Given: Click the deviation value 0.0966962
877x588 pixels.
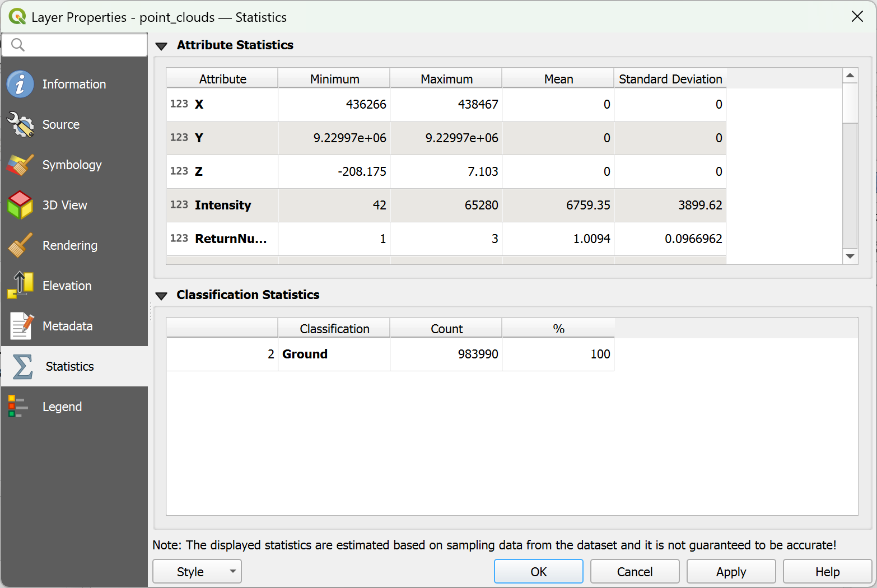Looking at the screenshot, I should point(693,239).
